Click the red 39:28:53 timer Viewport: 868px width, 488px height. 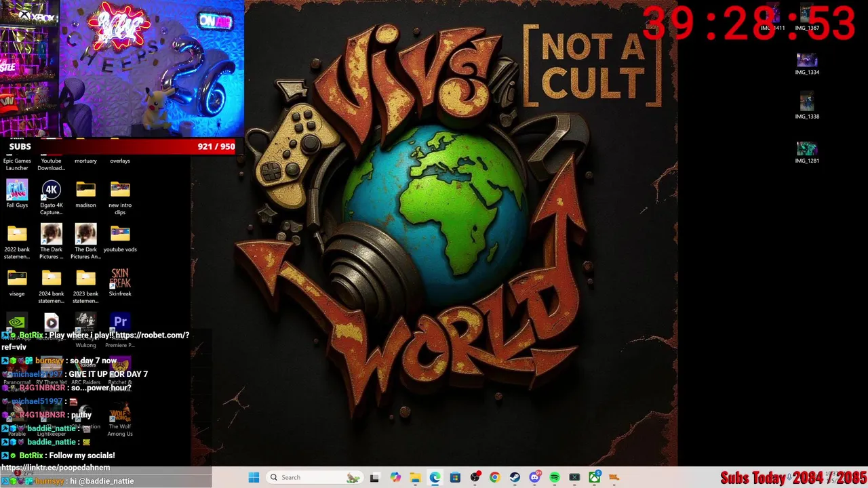tap(749, 23)
